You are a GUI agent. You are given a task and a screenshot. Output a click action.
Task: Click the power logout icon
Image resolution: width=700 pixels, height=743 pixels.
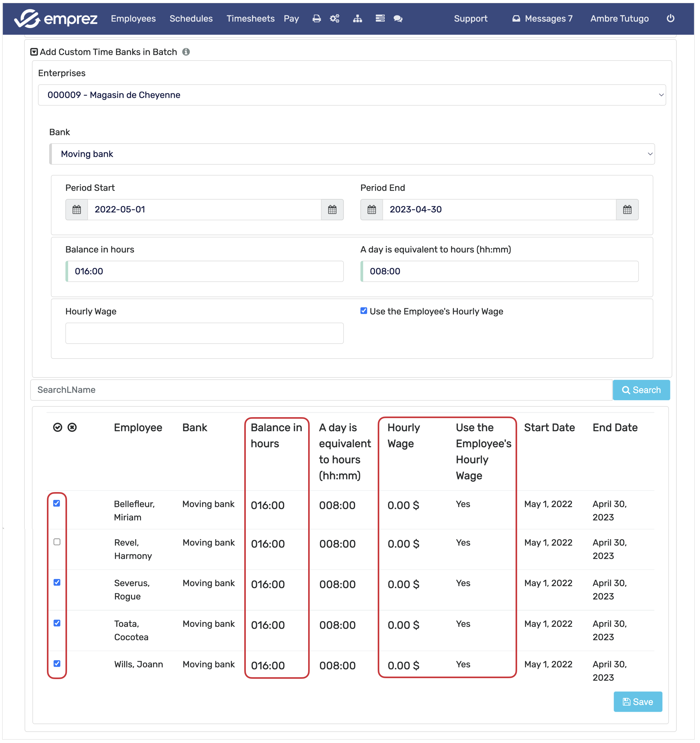(670, 18)
